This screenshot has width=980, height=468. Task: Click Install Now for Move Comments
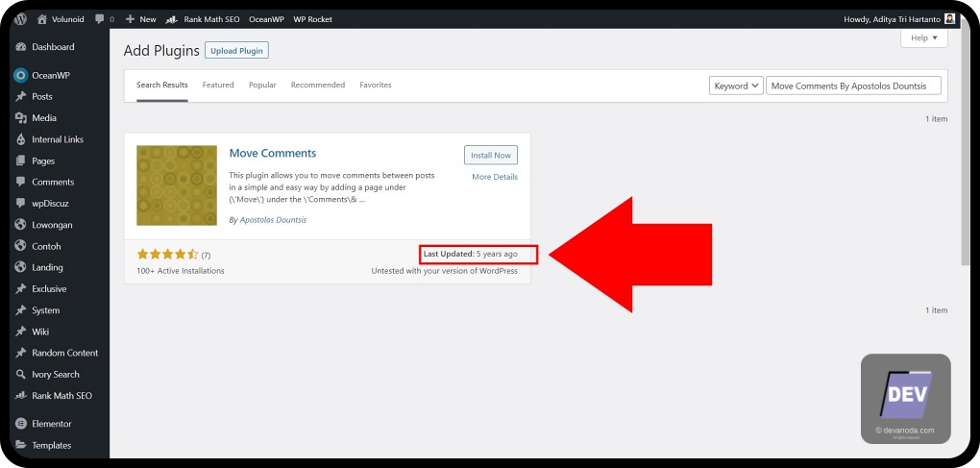click(491, 155)
